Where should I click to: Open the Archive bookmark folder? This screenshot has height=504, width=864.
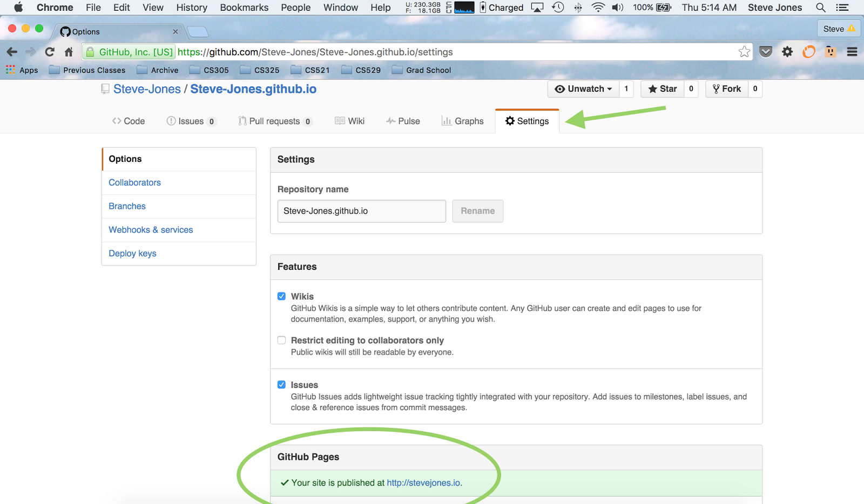158,70
